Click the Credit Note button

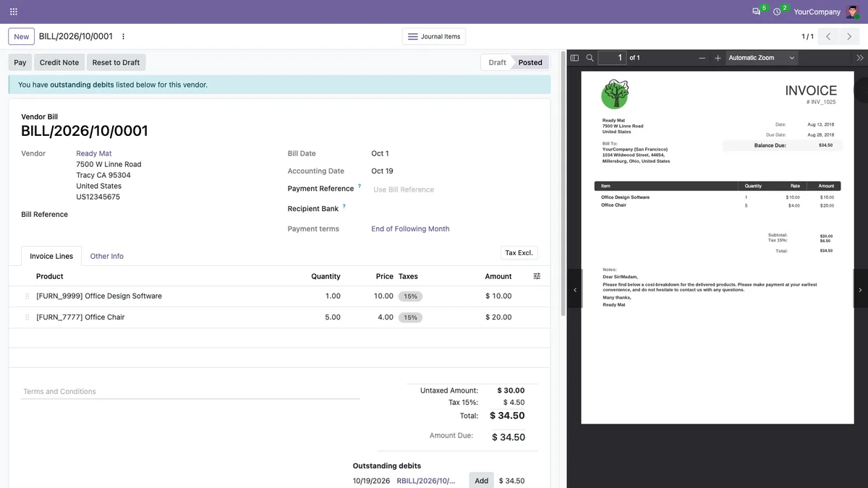[59, 62]
